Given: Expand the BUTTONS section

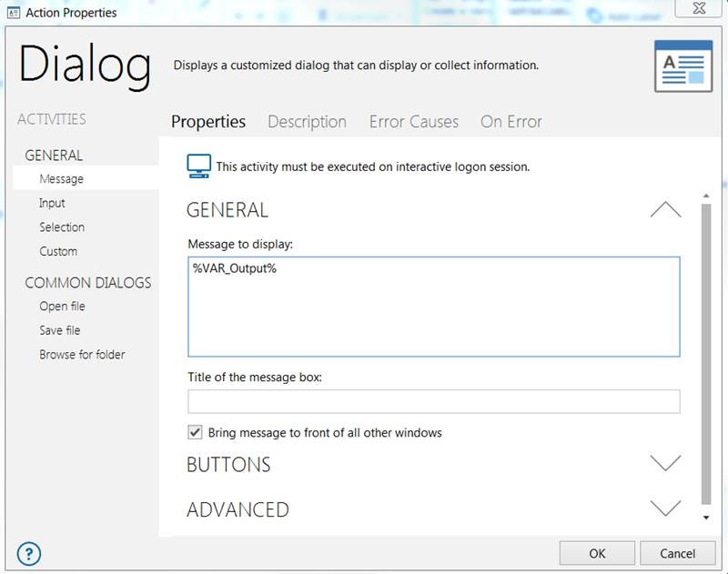Looking at the screenshot, I should [x=665, y=464].
